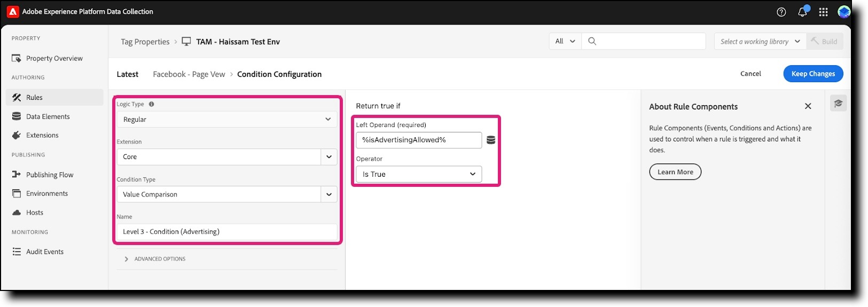Open the notifications bell icon

click(802, 12)
